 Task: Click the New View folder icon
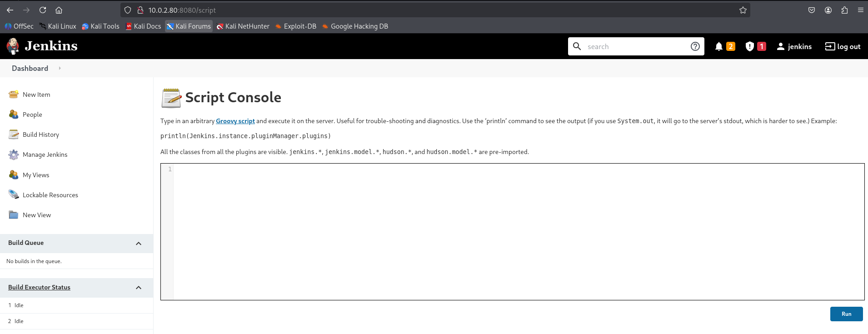(14, 215)
